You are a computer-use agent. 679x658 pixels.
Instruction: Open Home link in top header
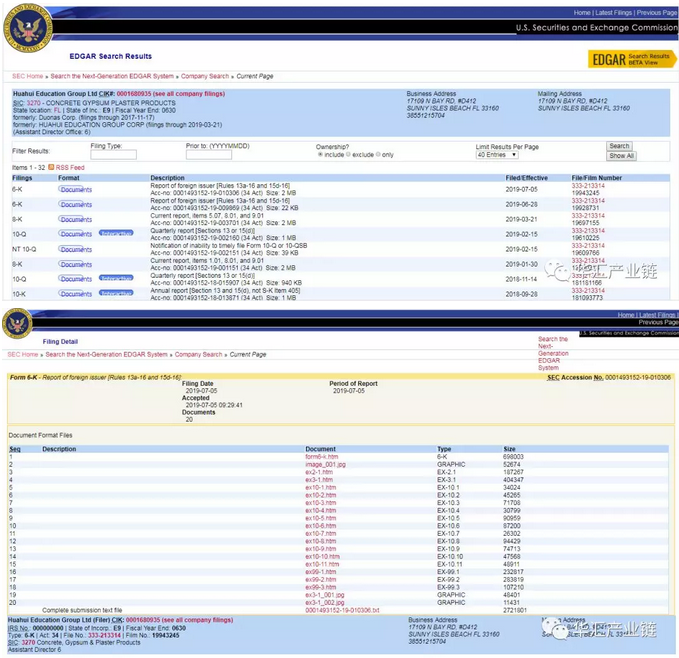point(582,13)
